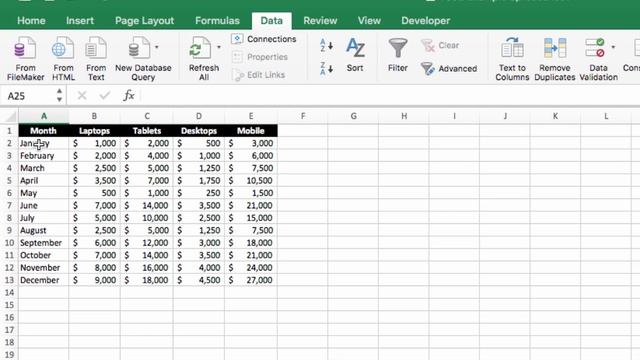
Task: Import data From Text
Action: (96, 58)
